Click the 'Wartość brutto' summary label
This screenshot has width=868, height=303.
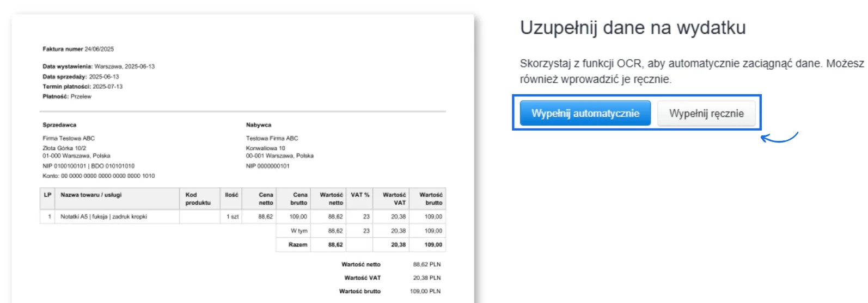point(360,292)
